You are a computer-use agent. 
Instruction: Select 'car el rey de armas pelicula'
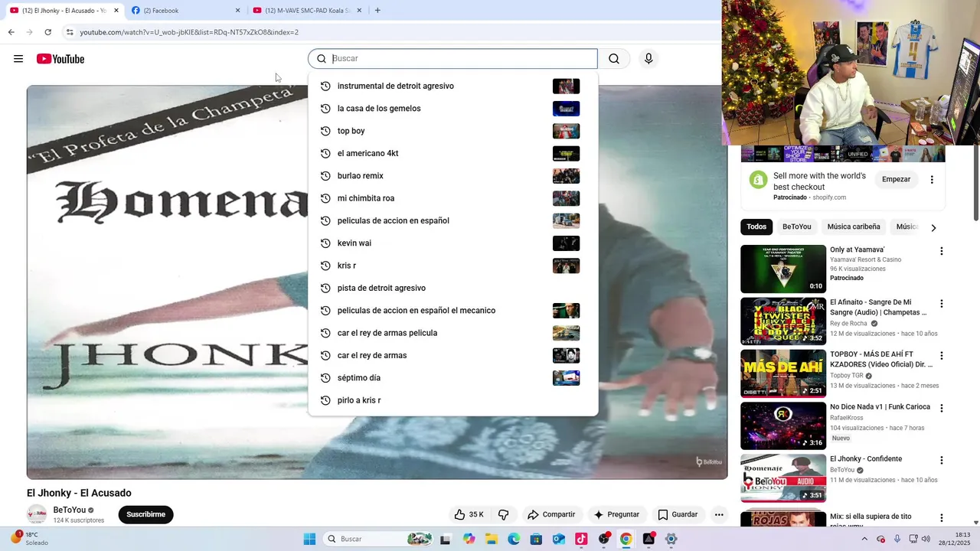coord(452,333)
